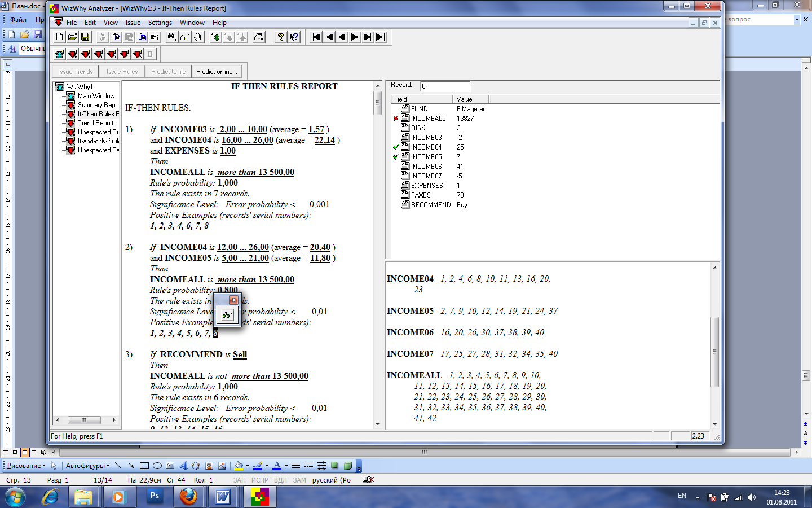Click the Find binoculars icon

[171, 37]
